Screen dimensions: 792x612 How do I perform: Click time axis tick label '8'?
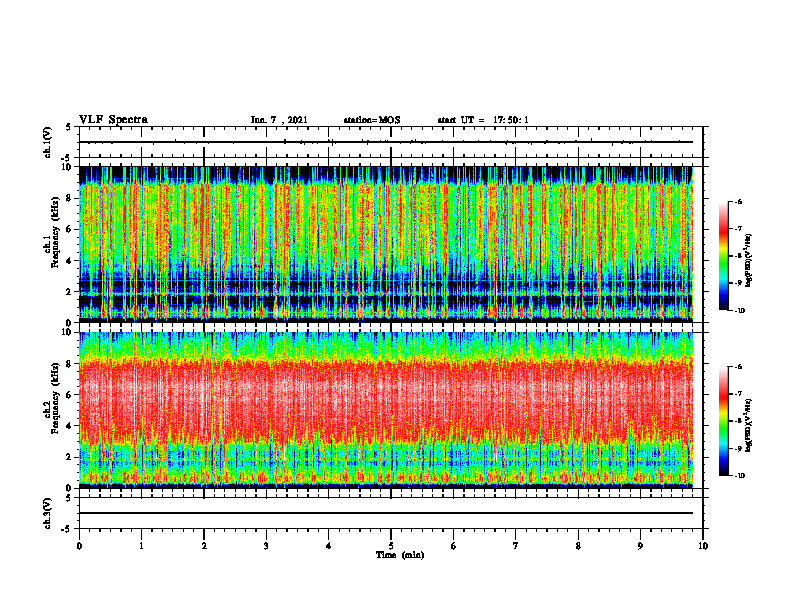click(578, 546)
